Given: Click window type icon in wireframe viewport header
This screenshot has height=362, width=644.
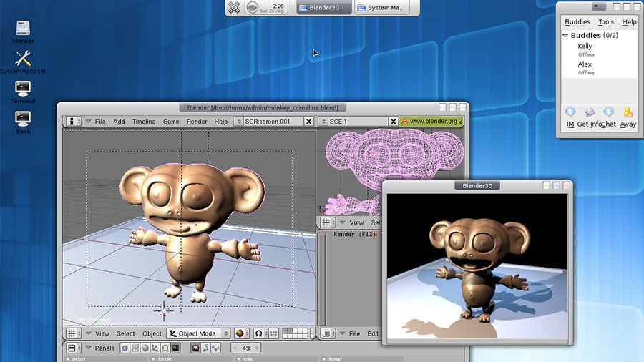Looking at the screenshot, I should coord(326,222).
